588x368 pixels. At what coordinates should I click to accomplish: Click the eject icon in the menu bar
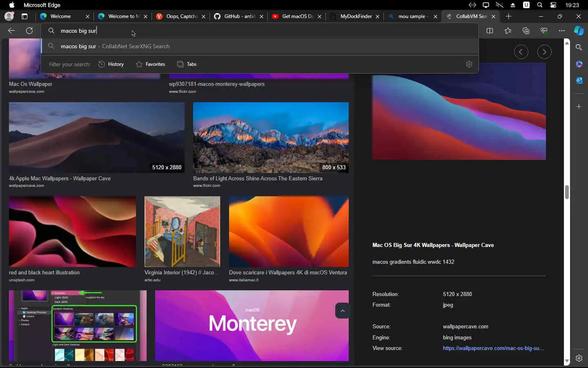pyautogui.click(x=513, y=5)
